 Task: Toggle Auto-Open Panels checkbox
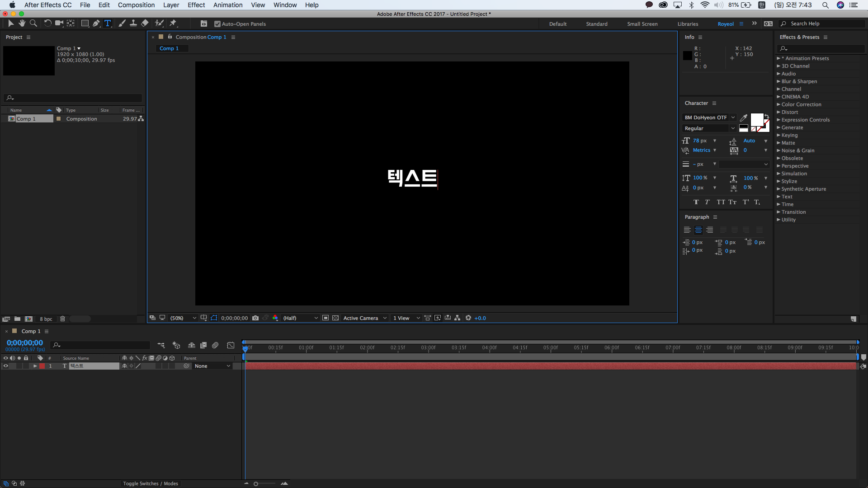click(217, 24)
